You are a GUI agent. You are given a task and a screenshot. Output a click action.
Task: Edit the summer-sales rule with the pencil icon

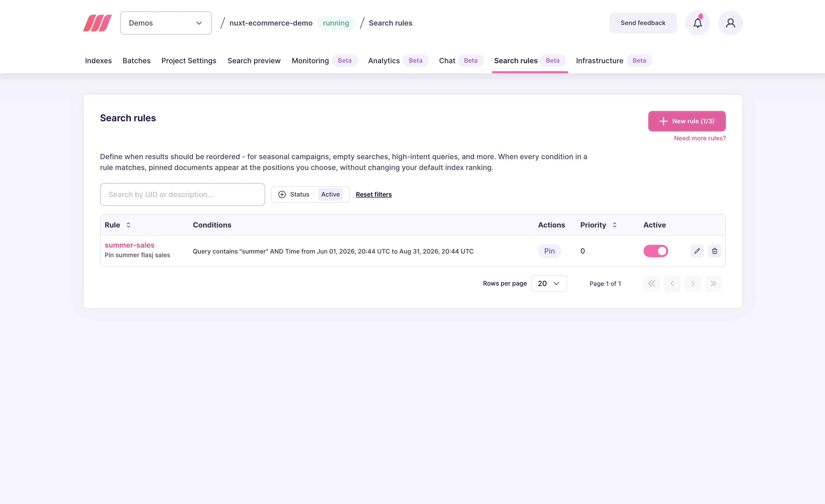(x=697, y=251)
